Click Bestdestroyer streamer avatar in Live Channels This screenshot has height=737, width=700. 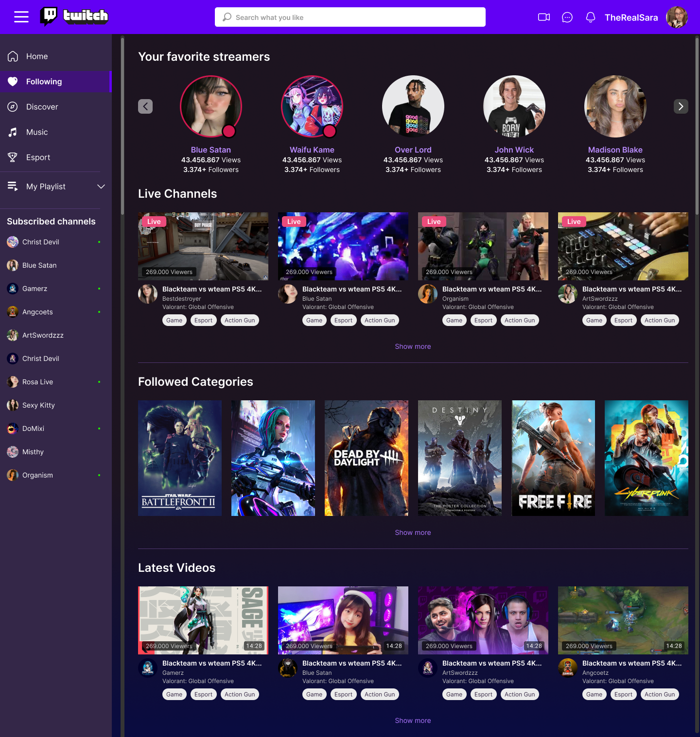click(x=148, y=294)
